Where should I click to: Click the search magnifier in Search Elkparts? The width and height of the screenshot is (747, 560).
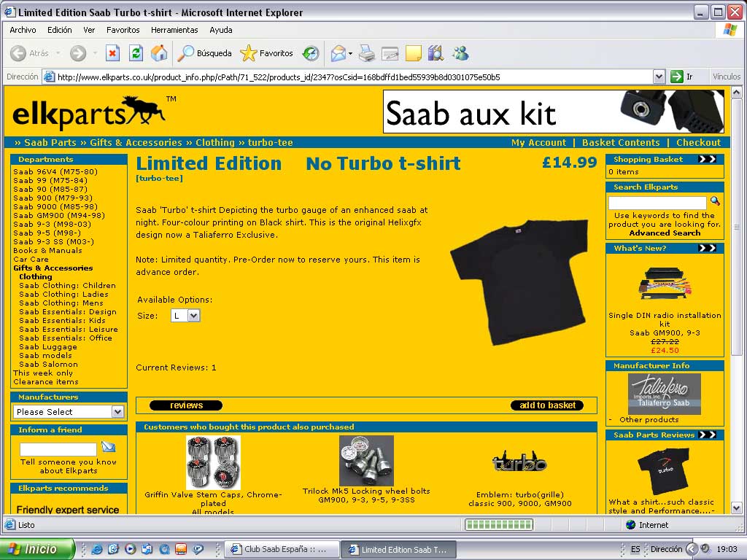(715, 201)
